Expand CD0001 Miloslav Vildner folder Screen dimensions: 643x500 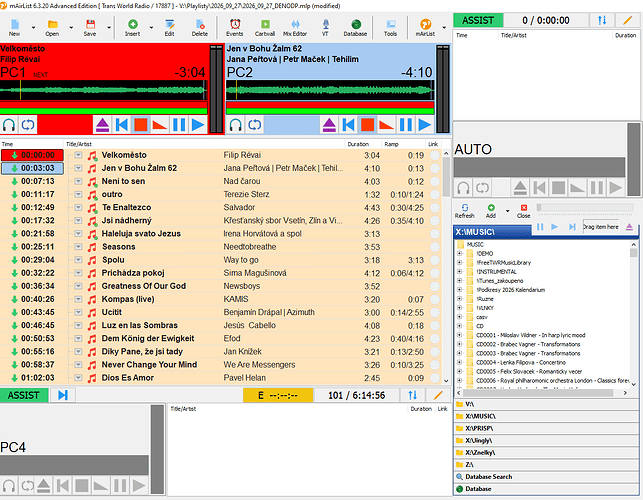(x=460, y=335)
